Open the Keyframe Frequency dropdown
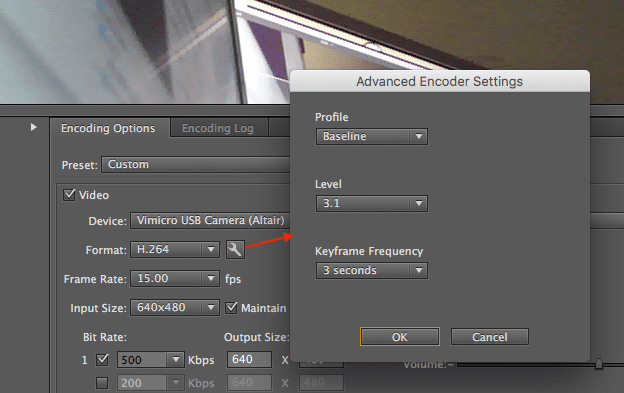The image size is (624, 393). coord(372,270)
